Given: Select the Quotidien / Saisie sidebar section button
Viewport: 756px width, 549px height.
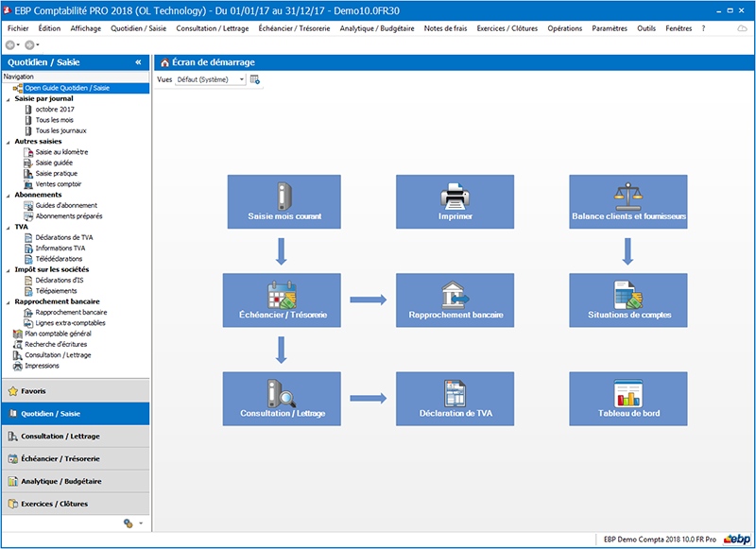Looking at the screenshot, I should point(76,414).
